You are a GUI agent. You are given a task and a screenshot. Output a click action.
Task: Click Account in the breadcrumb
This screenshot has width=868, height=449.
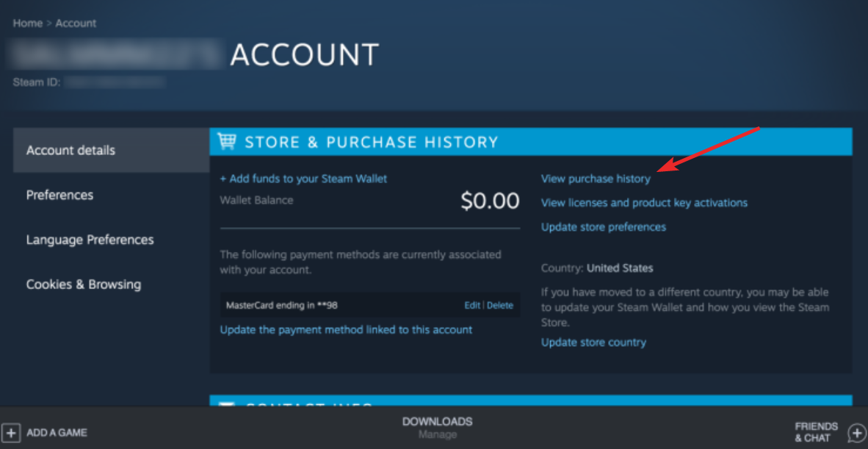76,24
